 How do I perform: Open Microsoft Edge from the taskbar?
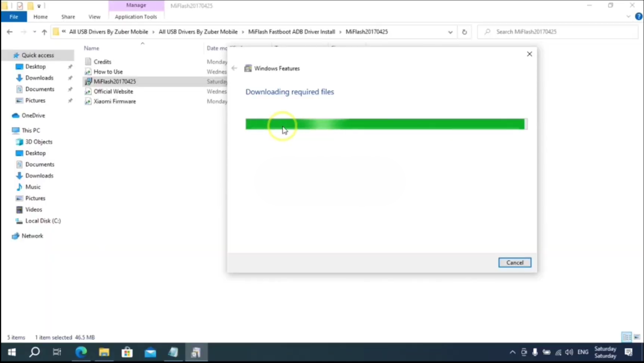click(x=81, y=353)
